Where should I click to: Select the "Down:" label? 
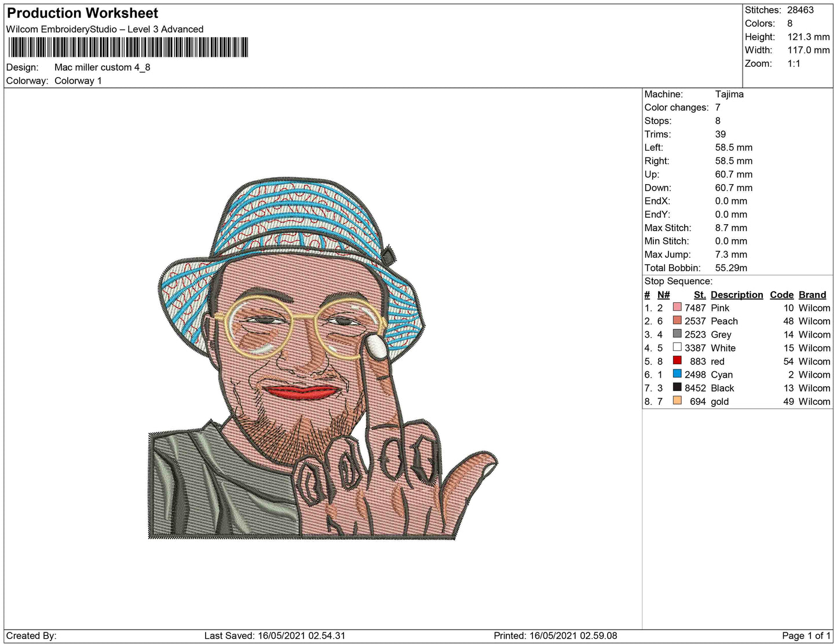coord(658,188)
